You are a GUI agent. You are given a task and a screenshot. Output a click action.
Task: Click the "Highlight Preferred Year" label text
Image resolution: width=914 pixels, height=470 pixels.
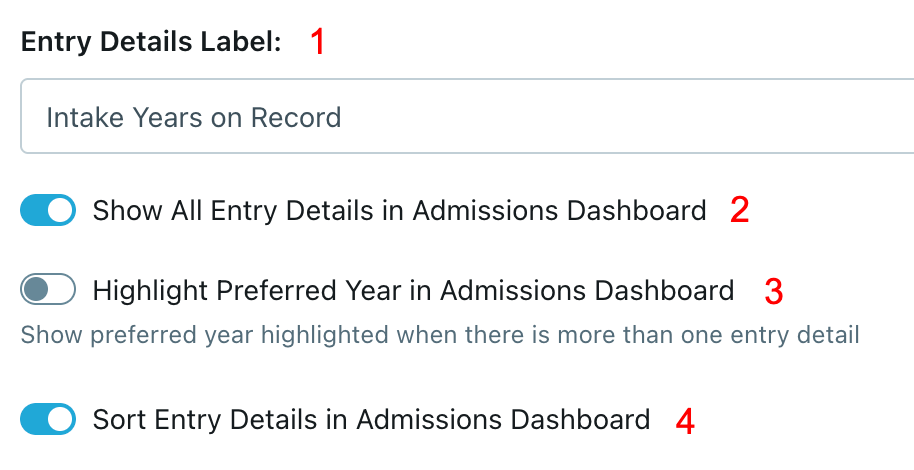pyautogui.click(x=413, y=291)
